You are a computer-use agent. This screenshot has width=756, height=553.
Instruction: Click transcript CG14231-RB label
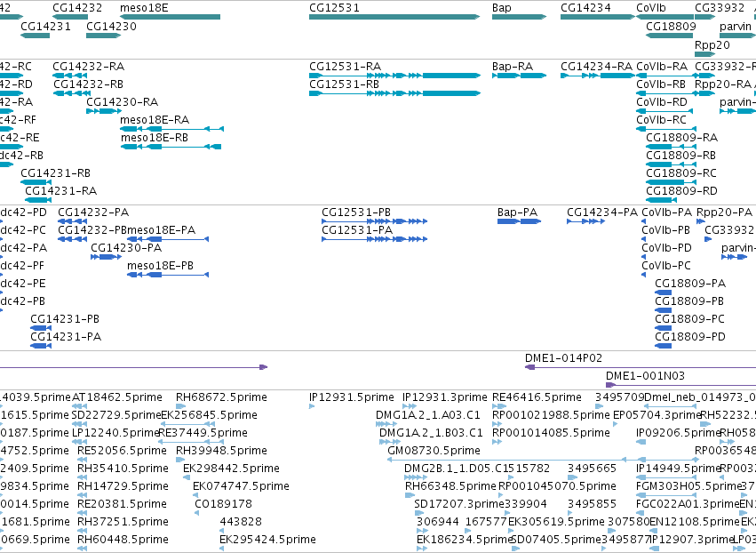click(55, 172)
